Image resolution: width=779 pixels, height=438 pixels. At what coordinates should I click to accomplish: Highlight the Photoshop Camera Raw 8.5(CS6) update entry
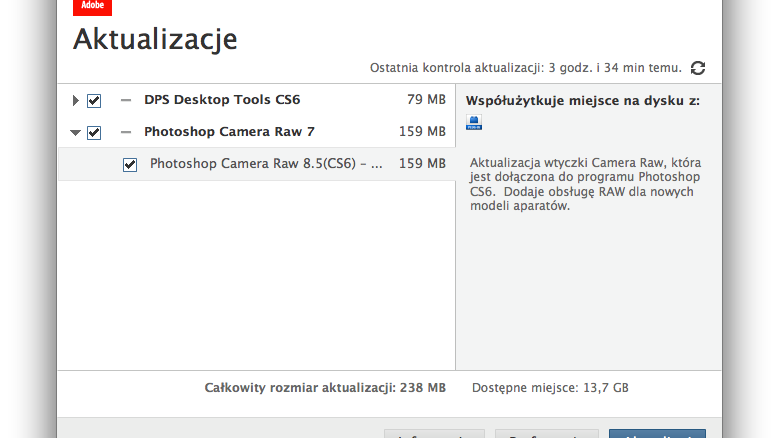[266, 164]
